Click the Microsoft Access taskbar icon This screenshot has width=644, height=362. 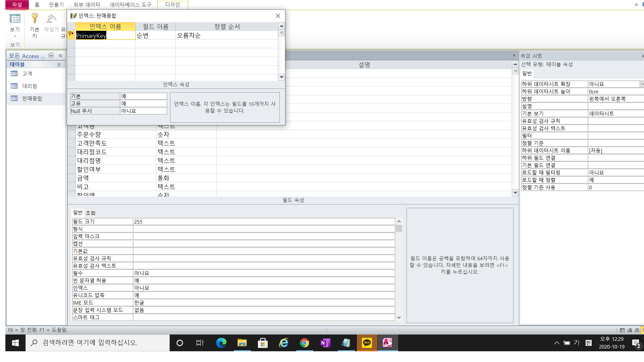pyautogui.click(x=387, y=343)
